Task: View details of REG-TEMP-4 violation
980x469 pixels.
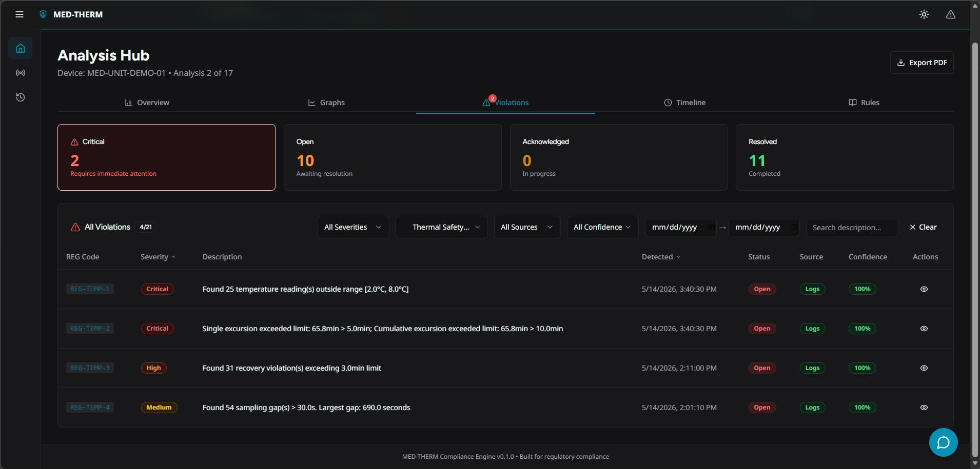Action: (924, 407)
